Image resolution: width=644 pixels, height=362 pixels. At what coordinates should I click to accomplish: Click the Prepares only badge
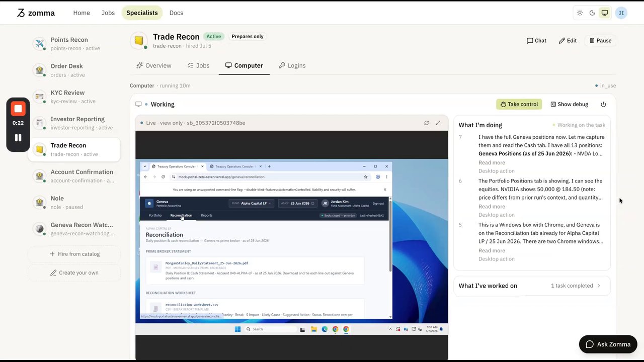tap(247, 36)
